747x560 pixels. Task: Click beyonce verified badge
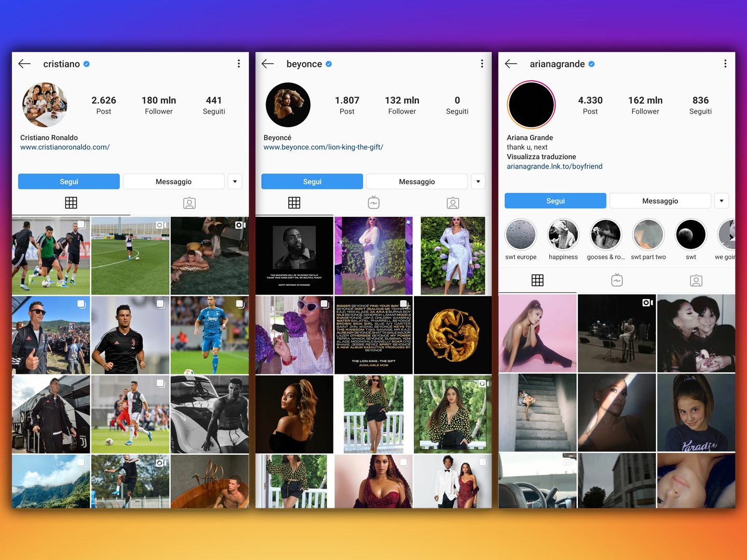coord(329,64)
